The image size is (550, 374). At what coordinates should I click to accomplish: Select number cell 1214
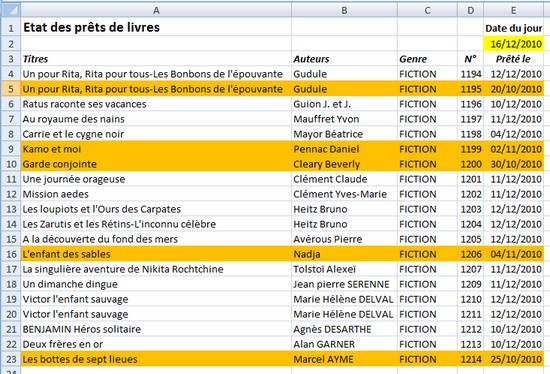pos(470,359)
